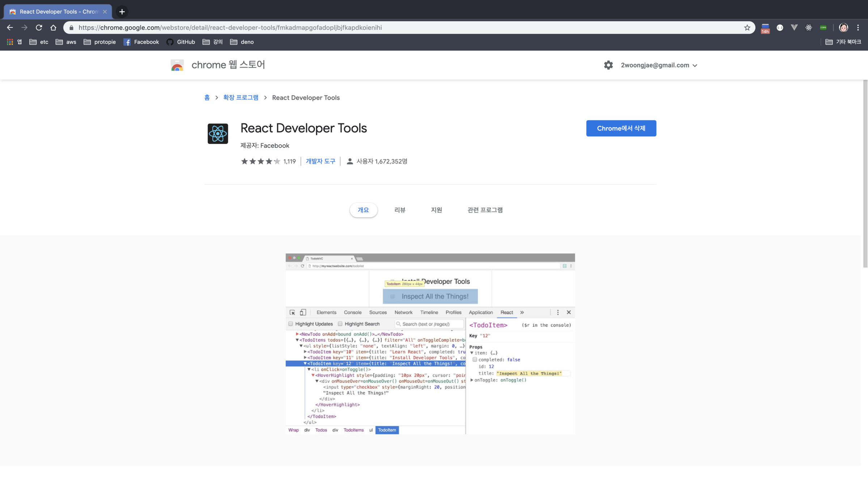
Task: Switch to the 리뷰 tab
Action: tap(400, 210)
